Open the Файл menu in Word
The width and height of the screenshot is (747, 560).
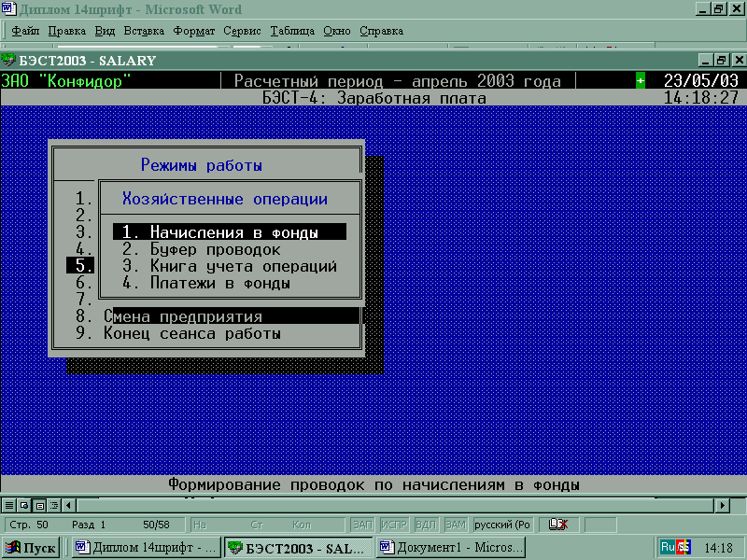click(x=25, y=31)
